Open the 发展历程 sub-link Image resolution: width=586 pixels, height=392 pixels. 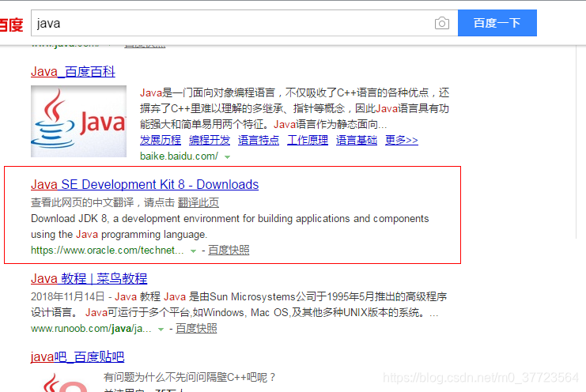pos(161,141)
